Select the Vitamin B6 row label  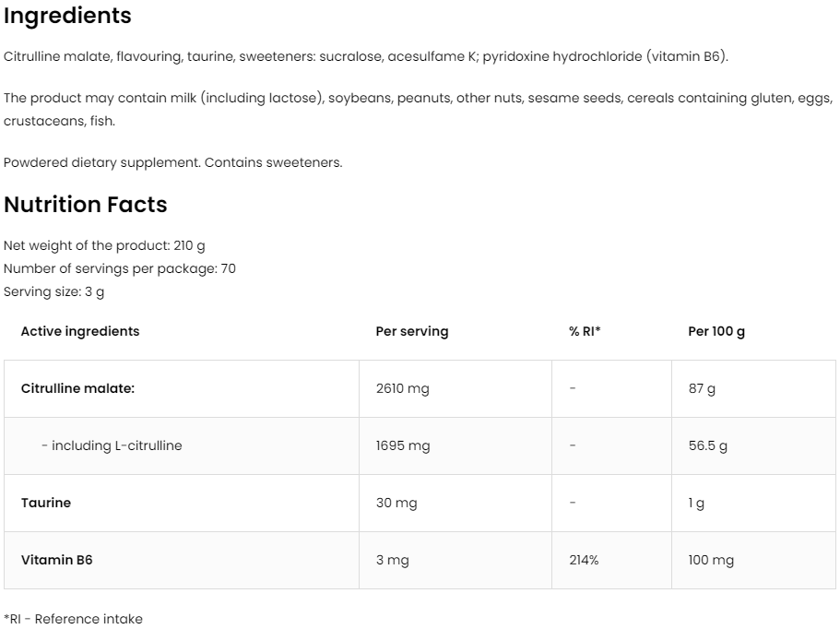point(56,560)
